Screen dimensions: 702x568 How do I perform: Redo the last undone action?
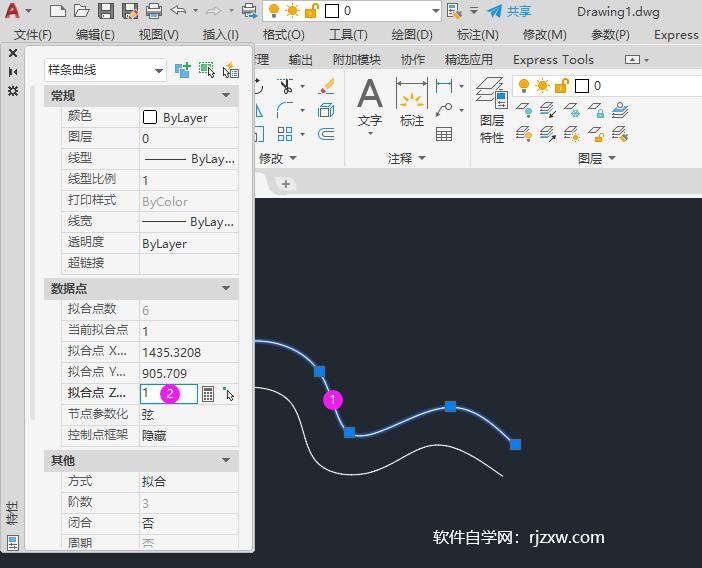point(214,11)
